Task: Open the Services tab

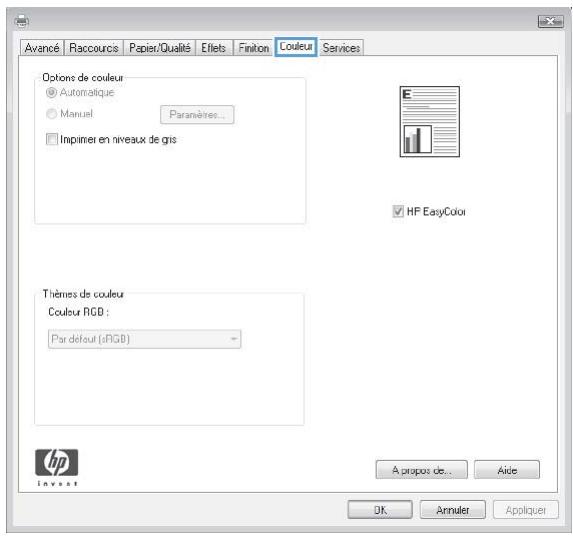Action: pyautogui.click(x=341, y=48)
